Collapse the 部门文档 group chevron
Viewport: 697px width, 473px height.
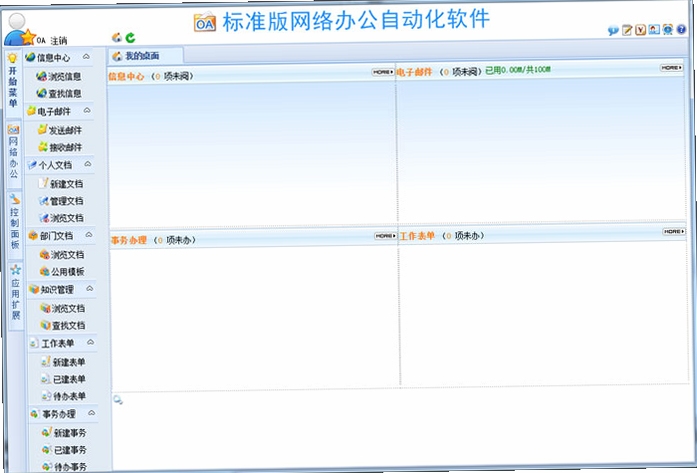89,234
